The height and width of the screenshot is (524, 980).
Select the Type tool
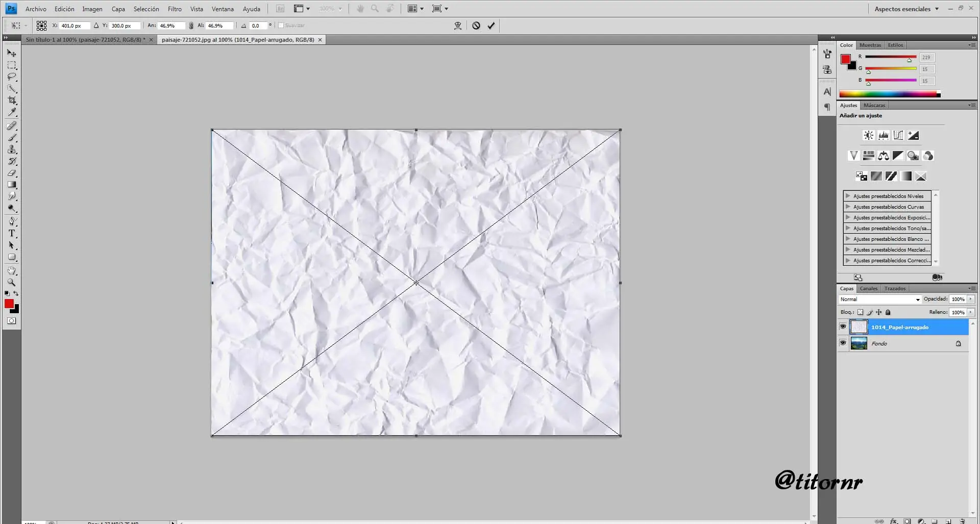point(12,234)
